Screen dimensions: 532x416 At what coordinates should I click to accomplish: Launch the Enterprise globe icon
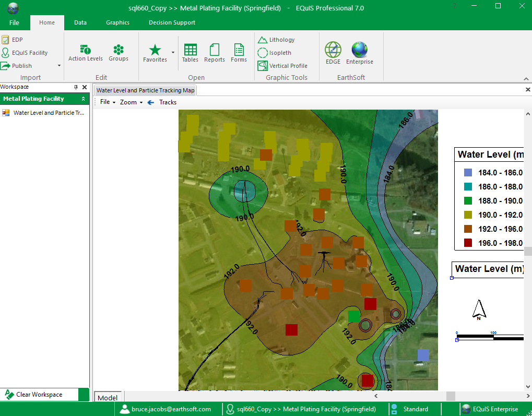359,53
